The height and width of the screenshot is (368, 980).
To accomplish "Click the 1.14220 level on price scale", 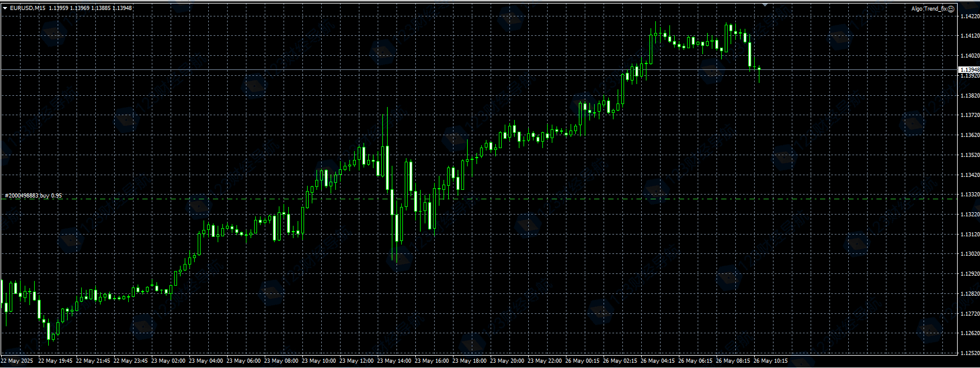I will (x=969, y=16).
